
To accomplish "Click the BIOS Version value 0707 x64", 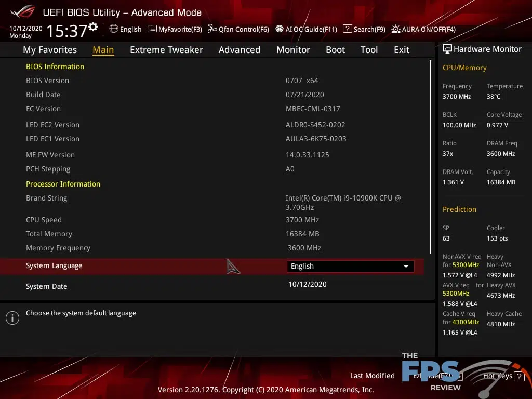I will click(x=302, y=81).
